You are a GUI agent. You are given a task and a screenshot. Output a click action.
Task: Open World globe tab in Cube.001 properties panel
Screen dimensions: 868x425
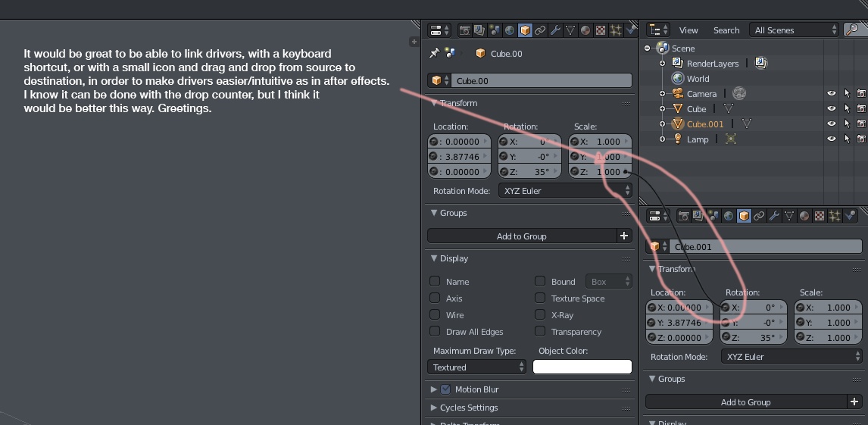[729, 216]
